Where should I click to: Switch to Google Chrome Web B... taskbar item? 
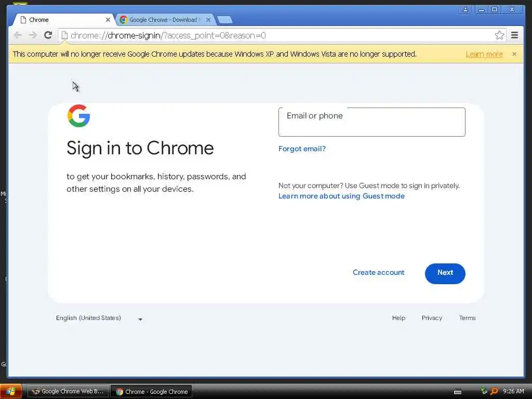(x=68, y=391)
